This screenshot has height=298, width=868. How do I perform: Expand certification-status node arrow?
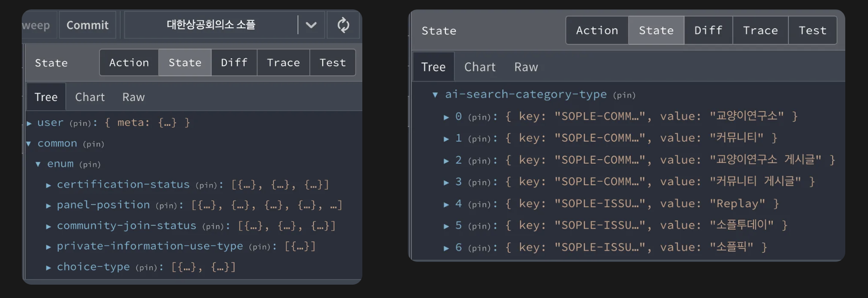click(x=48, y=185)
